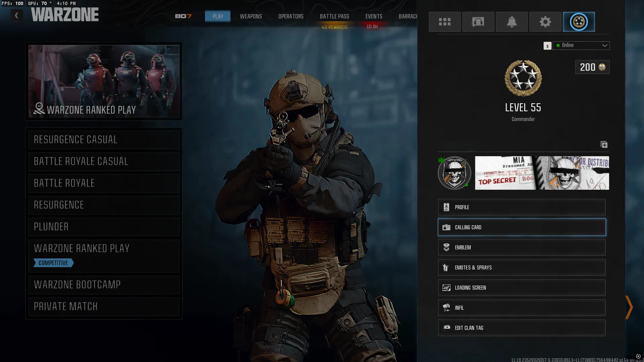
Task: Open the CALLING CARD option
Action: [x=522, y=227]
